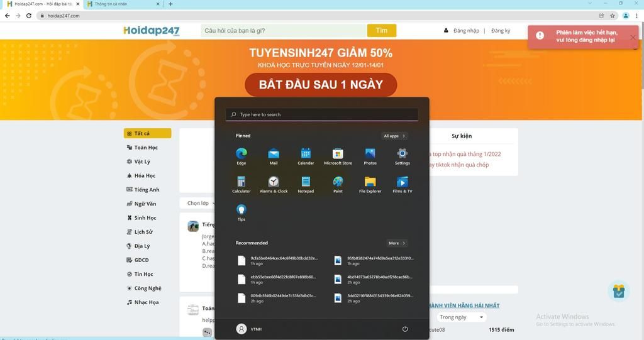This screenshot has height=340, width=644.
Task: Close the Hoidap247.com browser tab
Action: pyautogui.click(x=77, y=4)
